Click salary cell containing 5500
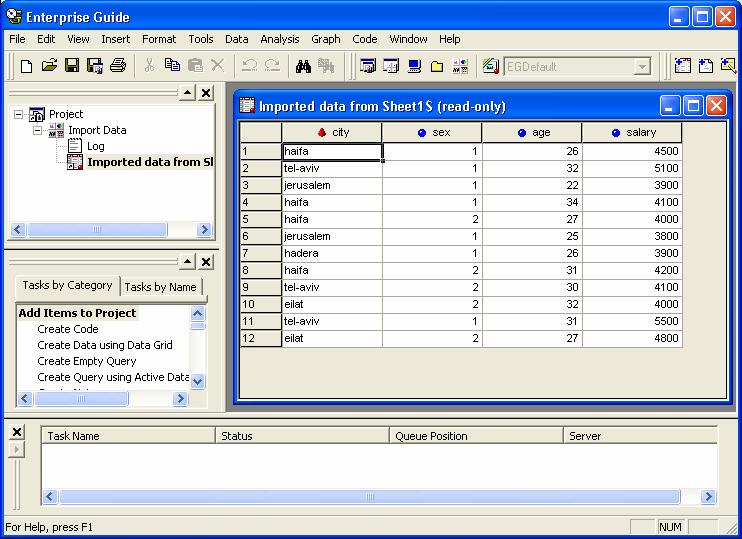The height and width of the screenshot is (539, 742). [632, 321]
